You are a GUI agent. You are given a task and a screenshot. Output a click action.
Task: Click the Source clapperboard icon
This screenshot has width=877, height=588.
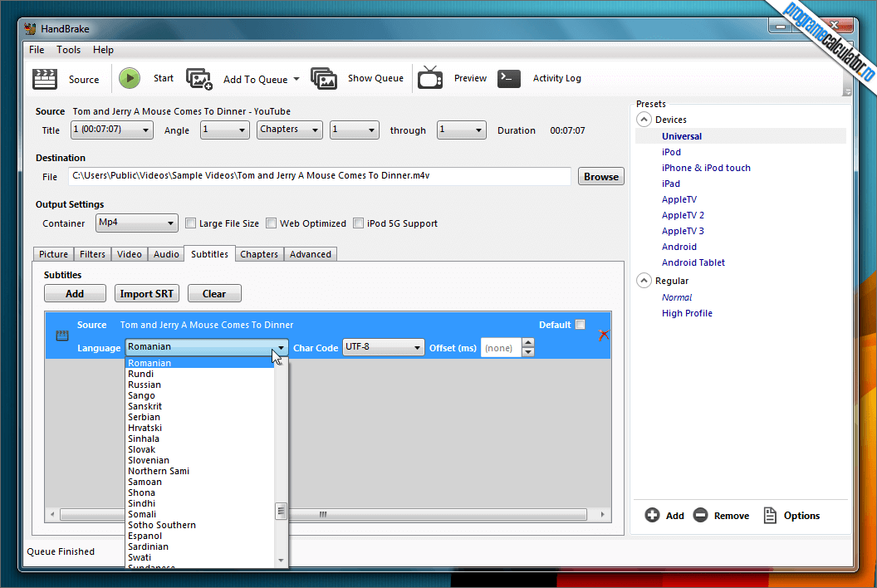click(x=45, y=79)
